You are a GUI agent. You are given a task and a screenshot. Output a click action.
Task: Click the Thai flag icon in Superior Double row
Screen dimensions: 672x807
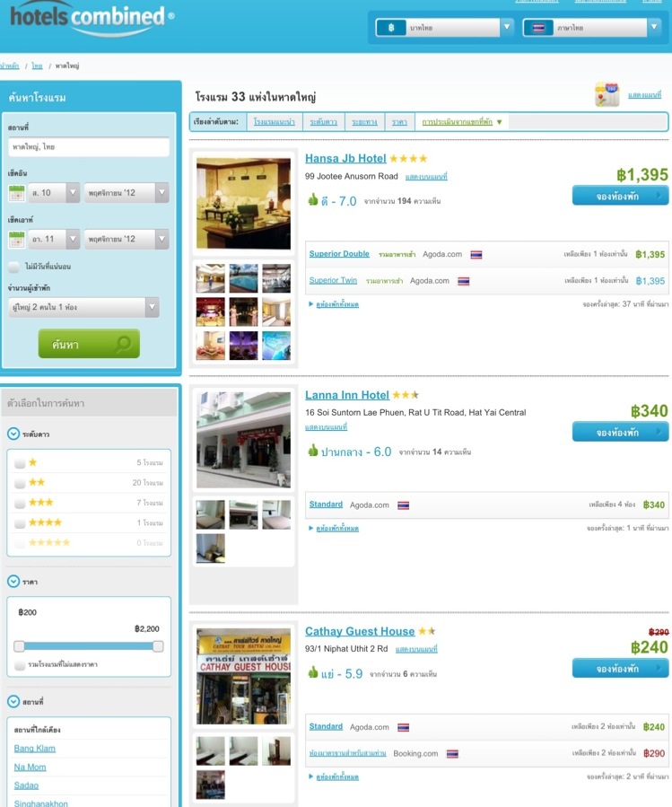[x=476, y=254]
